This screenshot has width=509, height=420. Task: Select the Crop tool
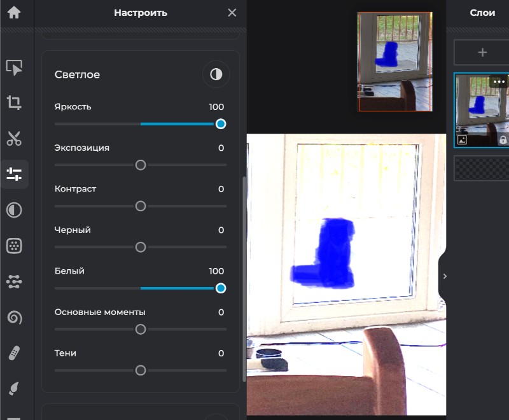point(14,102)
